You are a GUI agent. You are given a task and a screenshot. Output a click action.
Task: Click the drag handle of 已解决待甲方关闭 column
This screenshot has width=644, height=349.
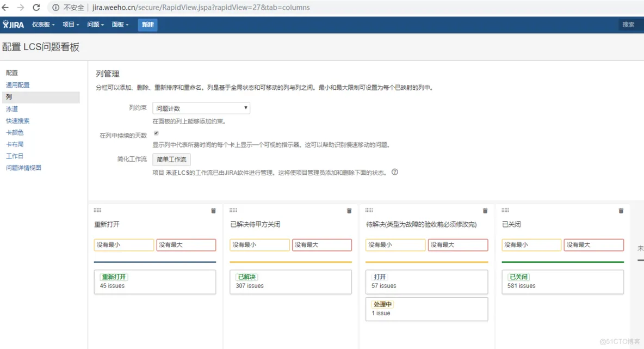233,210
